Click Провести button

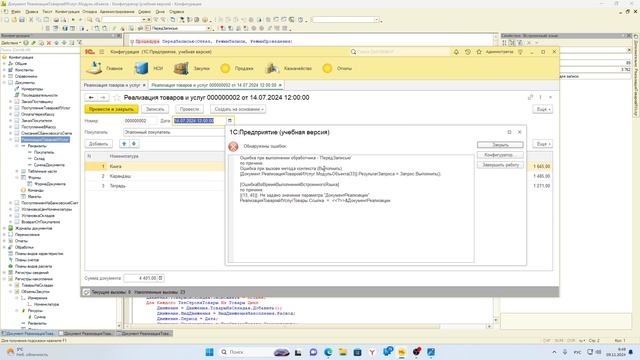[x=189, y=109]
